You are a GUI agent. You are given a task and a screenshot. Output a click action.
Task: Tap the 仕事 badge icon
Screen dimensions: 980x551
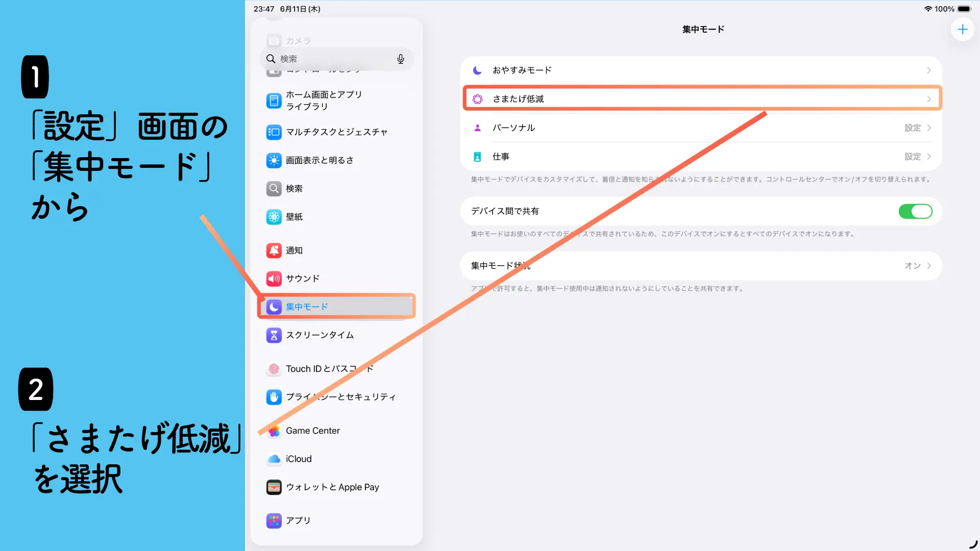pyautogui.click(x=477, y=157)
